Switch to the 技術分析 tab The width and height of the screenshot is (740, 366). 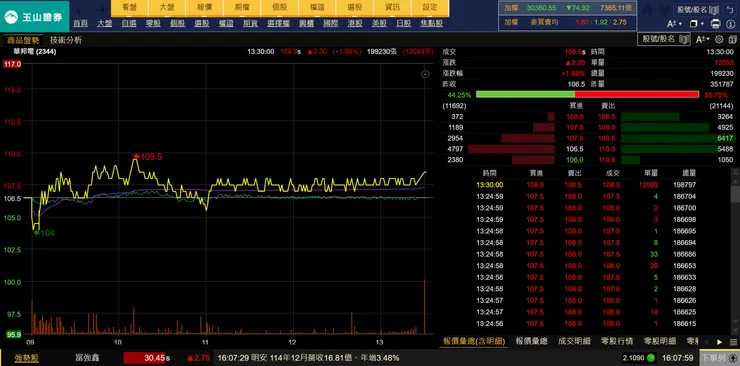(66, 40)
